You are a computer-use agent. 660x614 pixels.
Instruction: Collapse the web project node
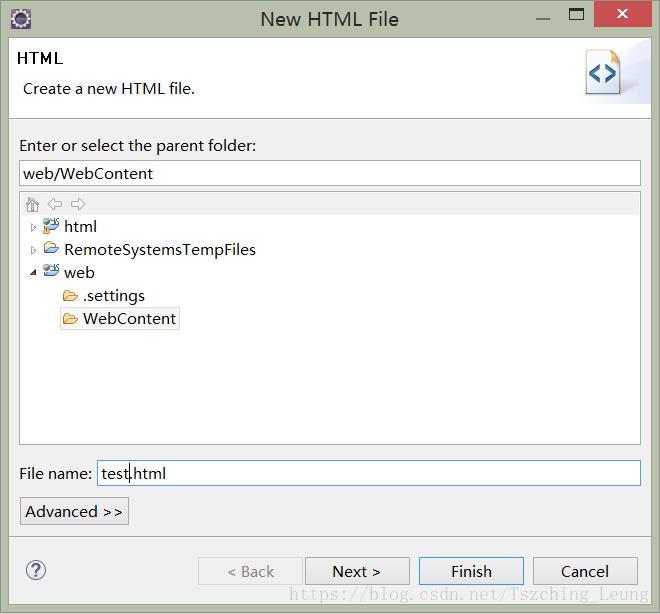pos(33,273)
